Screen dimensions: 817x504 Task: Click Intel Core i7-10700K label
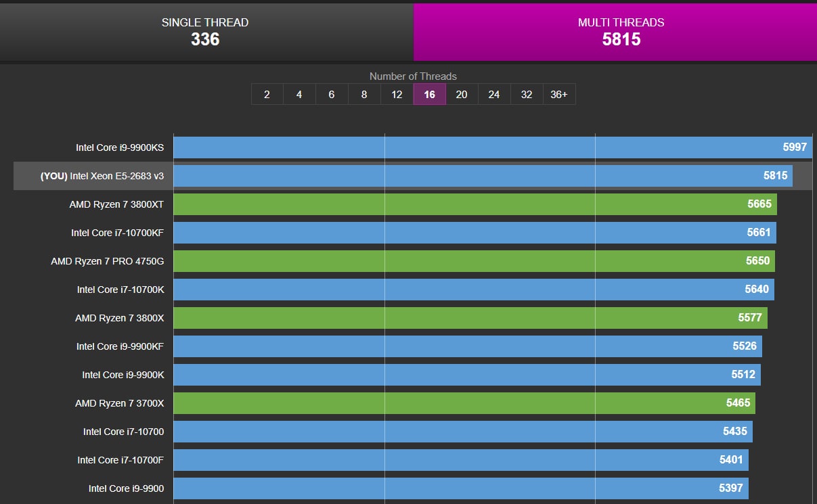pyautogui.click(x=120, y=289)
